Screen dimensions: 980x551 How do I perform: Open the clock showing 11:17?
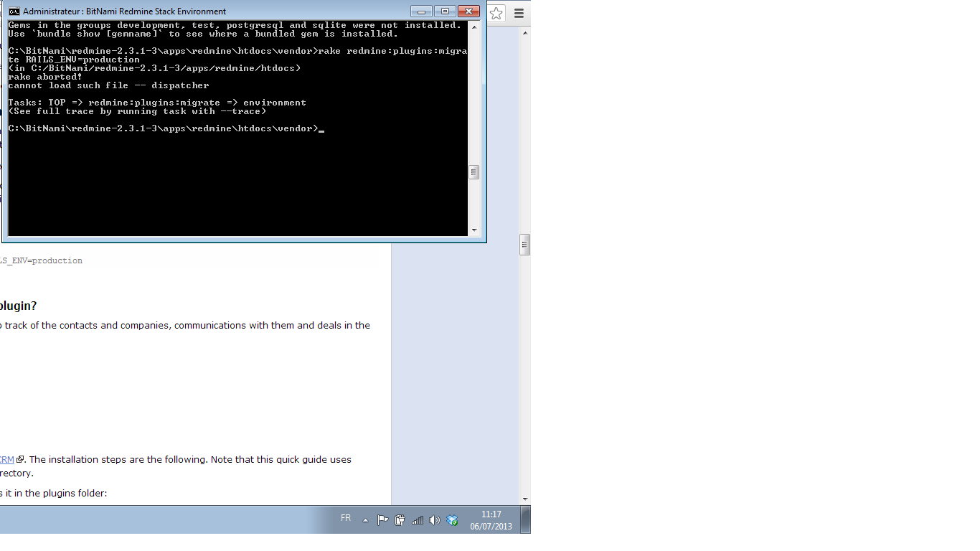pos(491,520)
